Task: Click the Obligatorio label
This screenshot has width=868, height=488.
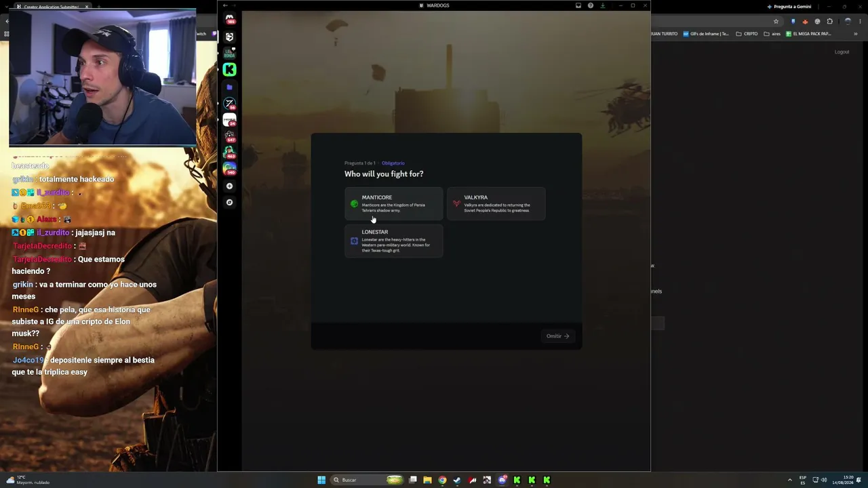Action: pos(393,163)
